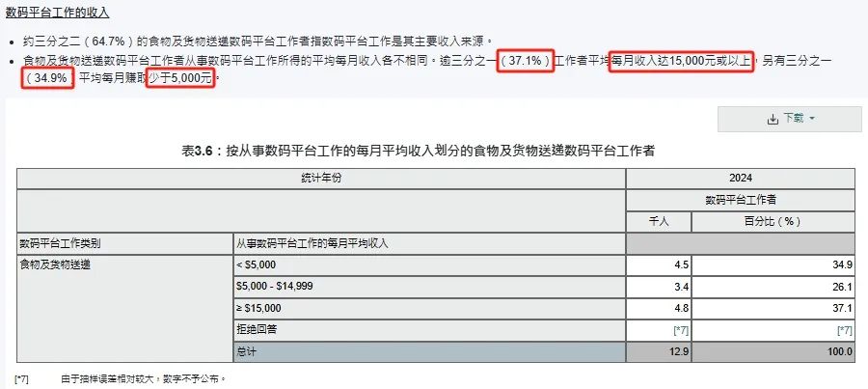Click the 百分比（%） column header
Image resolution: width=868 pixels, height=389 pixels.
click(773, 222)
